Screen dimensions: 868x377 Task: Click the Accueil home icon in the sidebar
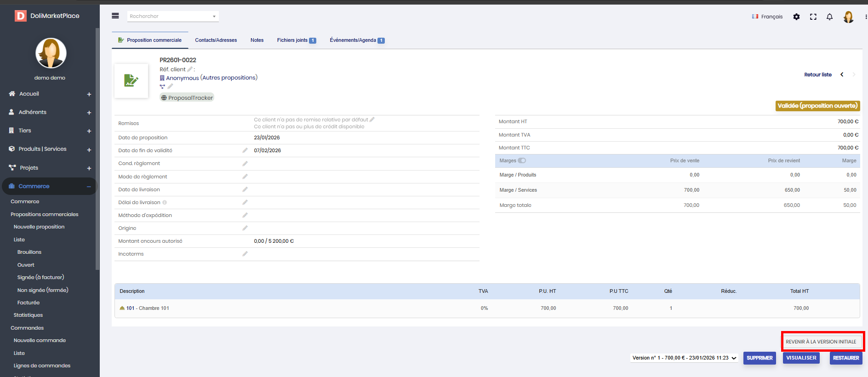tap(12, 94)
